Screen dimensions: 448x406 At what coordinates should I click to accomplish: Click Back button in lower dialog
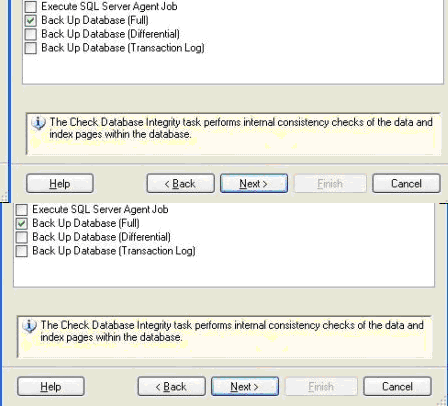171,386
